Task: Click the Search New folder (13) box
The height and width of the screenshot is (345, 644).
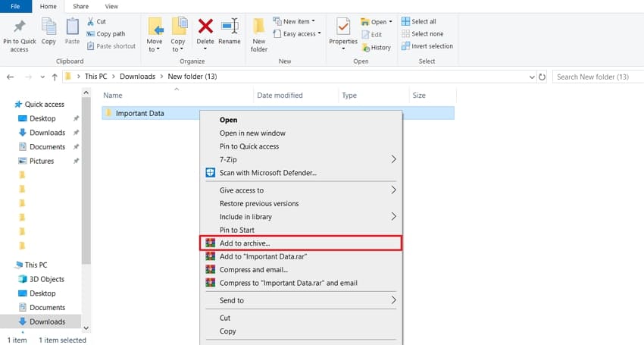Action: (598, 77)
